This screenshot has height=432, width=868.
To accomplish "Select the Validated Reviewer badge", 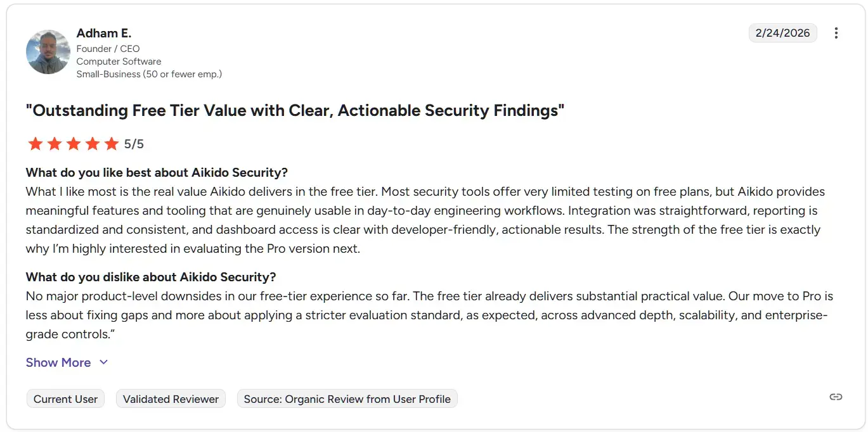I will [171, 399].
